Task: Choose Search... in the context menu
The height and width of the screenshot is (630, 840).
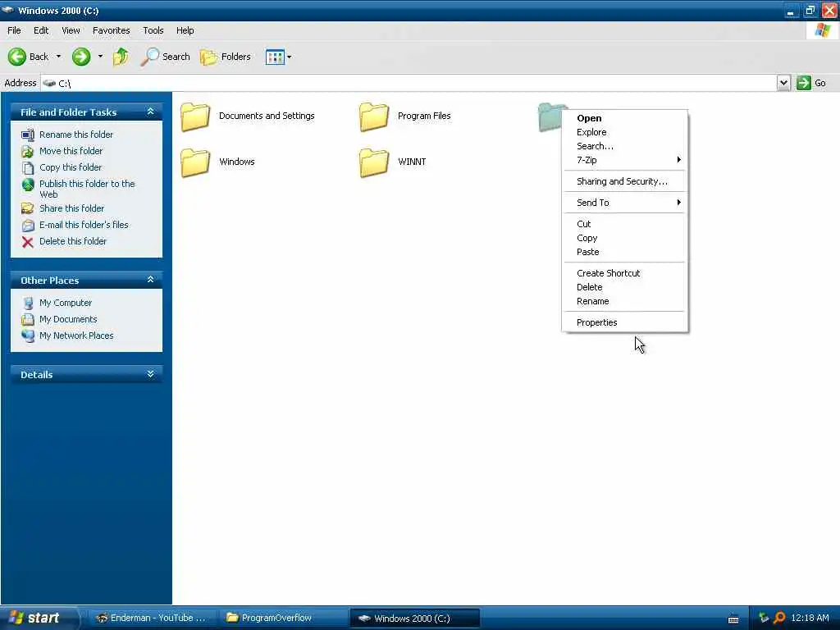Action: tap(624, 146)
